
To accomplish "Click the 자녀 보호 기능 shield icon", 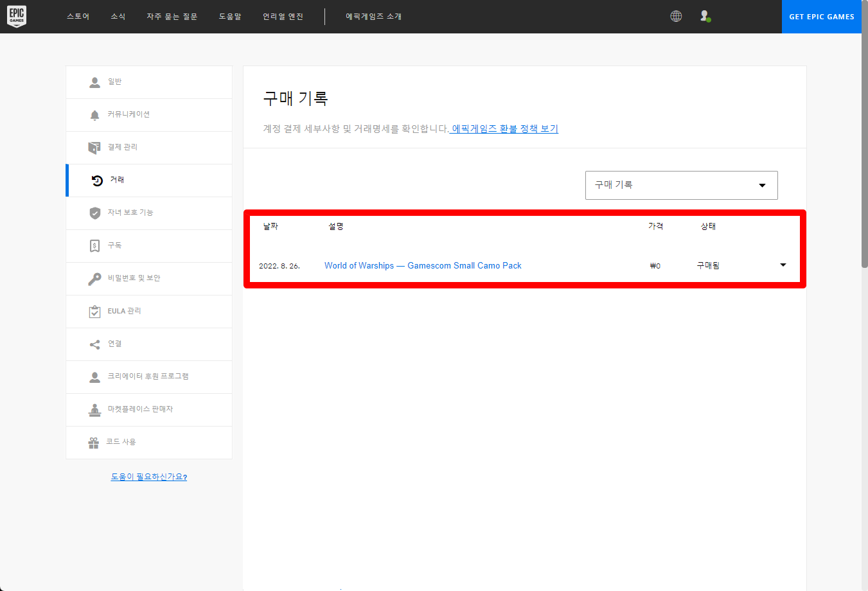I will (94, 213).
